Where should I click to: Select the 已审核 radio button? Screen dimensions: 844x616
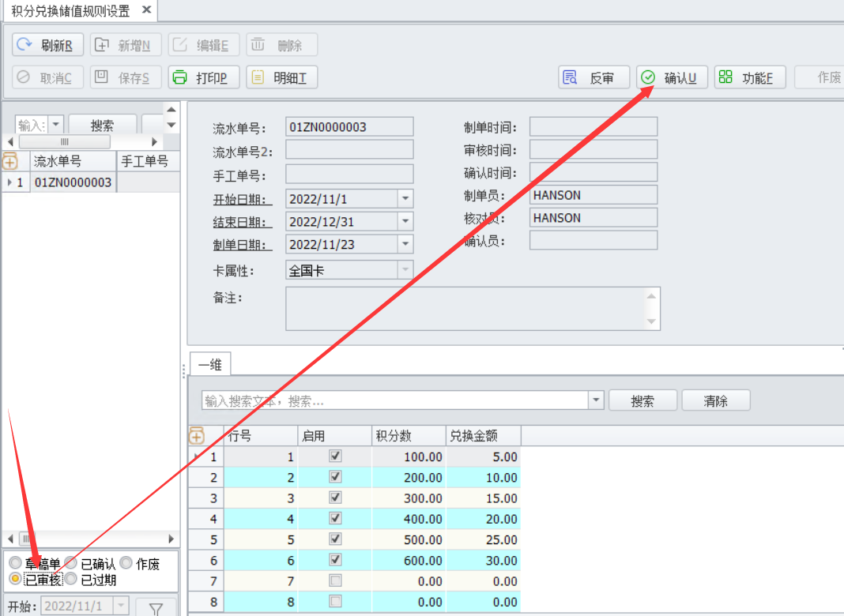tap(15, 580)
